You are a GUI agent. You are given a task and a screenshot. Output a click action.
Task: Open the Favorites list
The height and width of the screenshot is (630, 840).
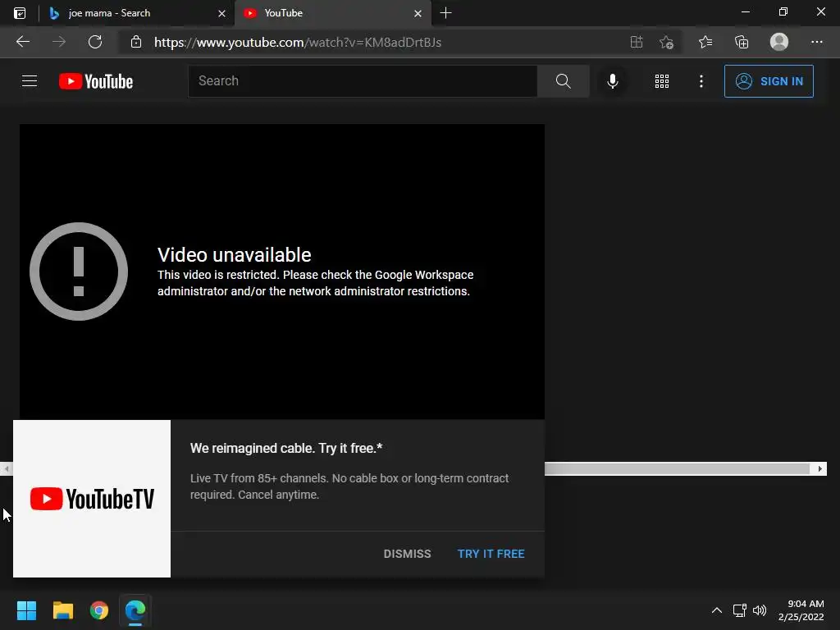point(705,42)
